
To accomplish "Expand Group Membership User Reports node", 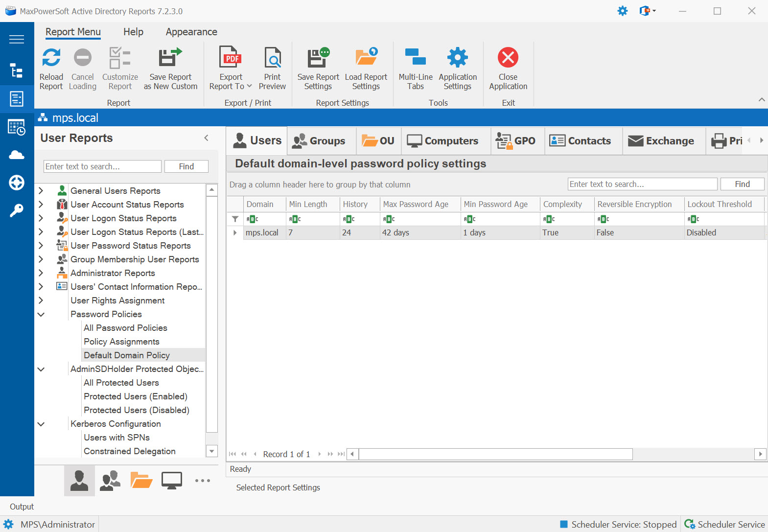I will (x=41, y=259).
